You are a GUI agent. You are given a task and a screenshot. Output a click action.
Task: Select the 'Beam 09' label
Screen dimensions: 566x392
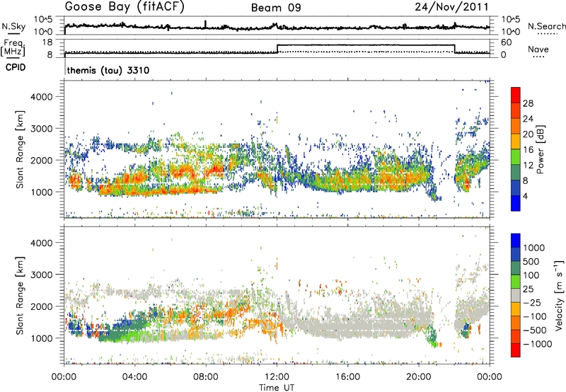coord(276,8)
